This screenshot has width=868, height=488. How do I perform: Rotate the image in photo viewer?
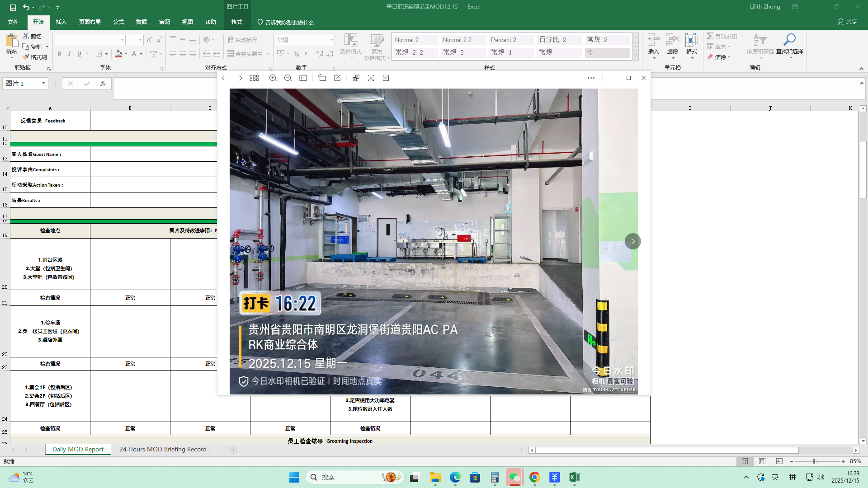322,78
